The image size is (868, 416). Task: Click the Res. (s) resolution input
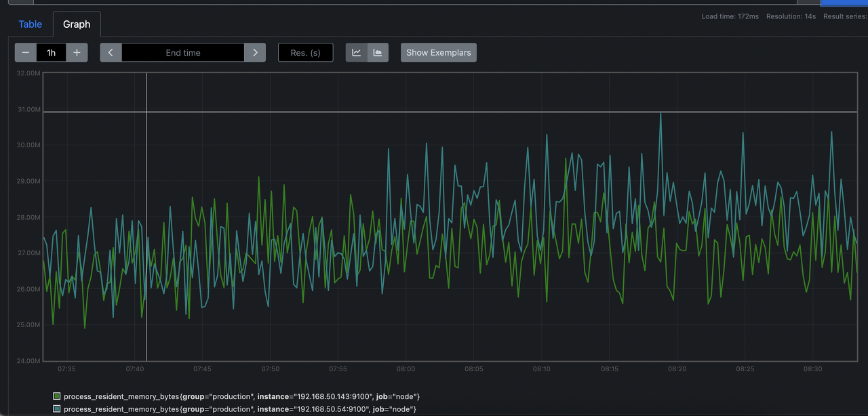pyautogui.click(x=306, y=52)
